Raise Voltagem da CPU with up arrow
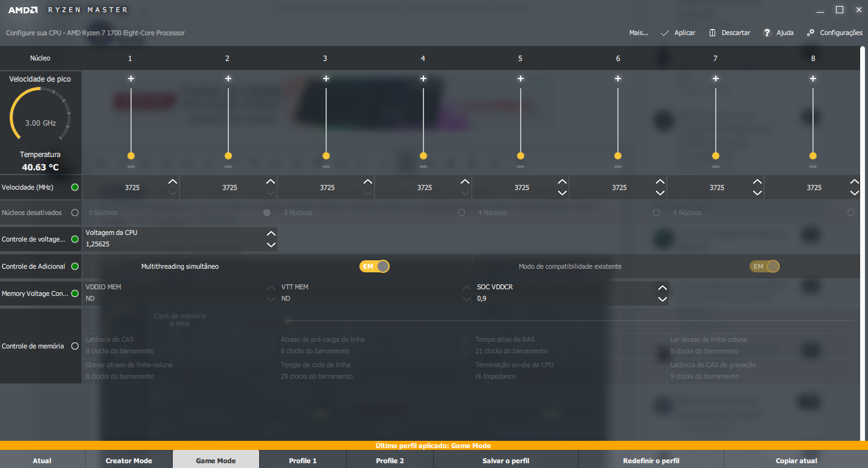The height and width of the screenshot is (468, 868). pos(271,234)
